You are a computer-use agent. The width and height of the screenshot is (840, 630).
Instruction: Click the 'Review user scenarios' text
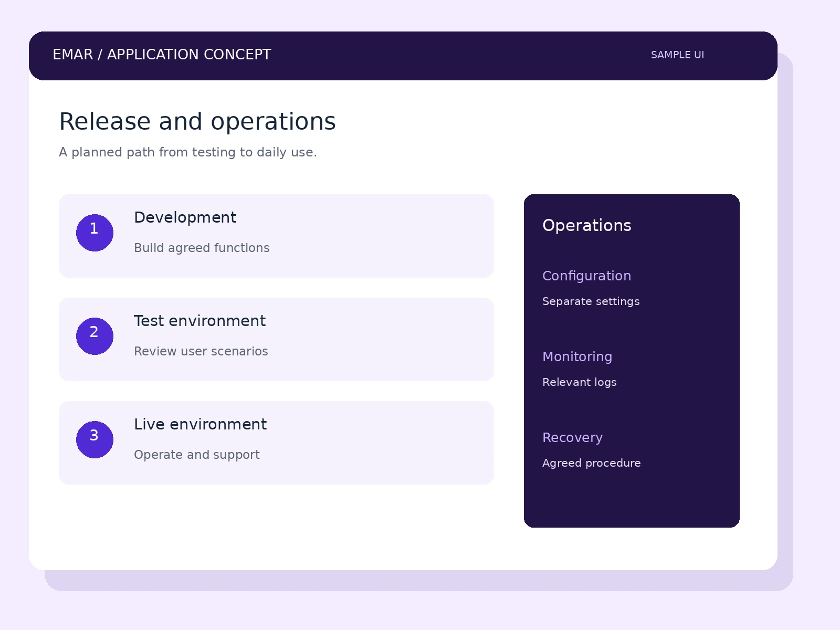[201, 351]
